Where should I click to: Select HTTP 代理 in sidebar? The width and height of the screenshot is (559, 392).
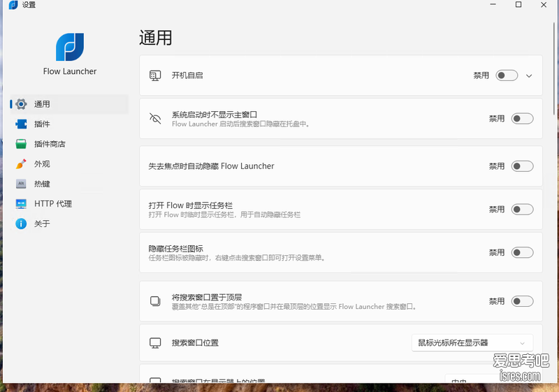point(69,204)
